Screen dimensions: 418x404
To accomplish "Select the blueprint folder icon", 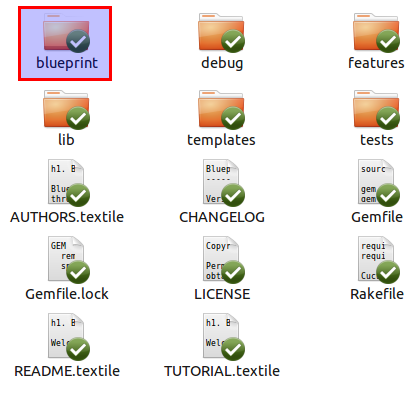I will coord(66,32).
